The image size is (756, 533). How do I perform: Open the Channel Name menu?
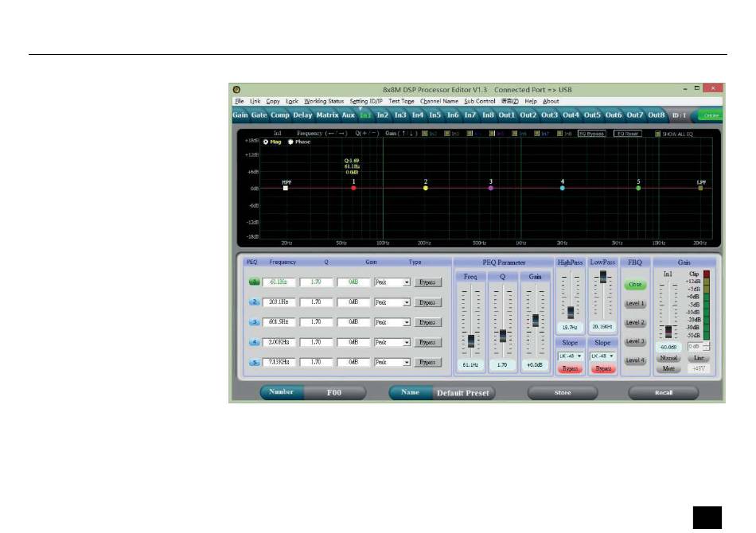(x=438, y=101)
